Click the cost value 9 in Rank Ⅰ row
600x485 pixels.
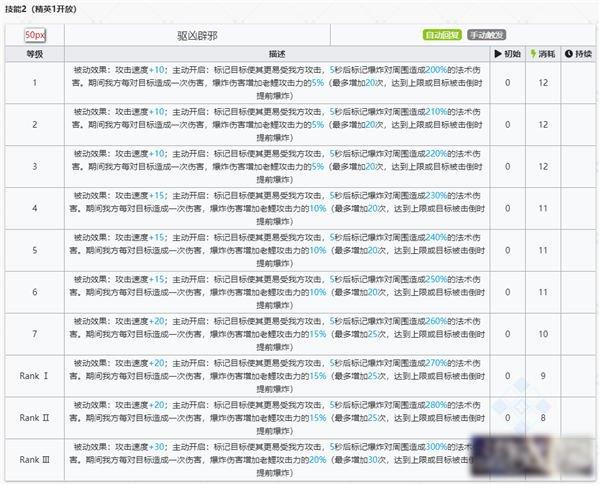click(543, 376)
